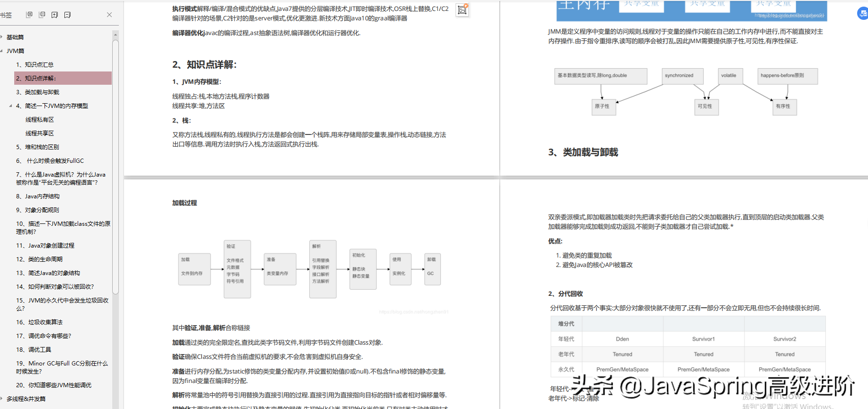Expand the 基础篇 bookmark node
Image resolution: width=868 pixels, height=409 pixels.
(x=2, y=37)
